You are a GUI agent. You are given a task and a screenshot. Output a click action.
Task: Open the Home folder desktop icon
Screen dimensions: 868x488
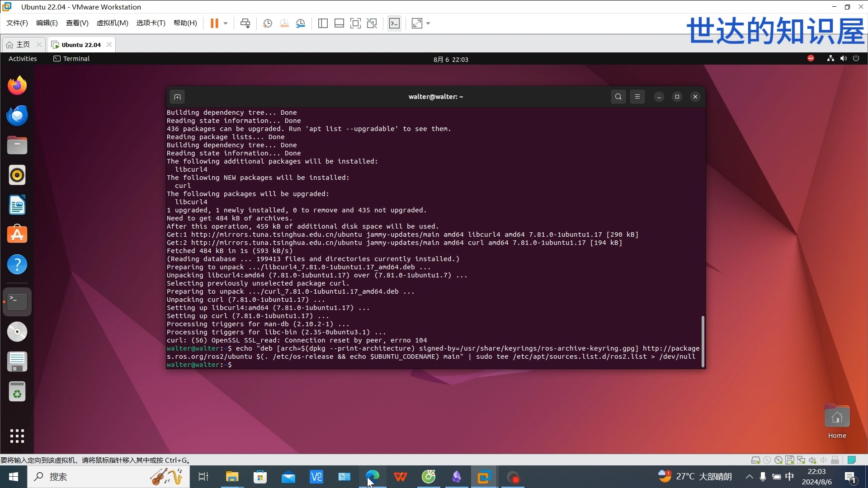coord(837,422)
